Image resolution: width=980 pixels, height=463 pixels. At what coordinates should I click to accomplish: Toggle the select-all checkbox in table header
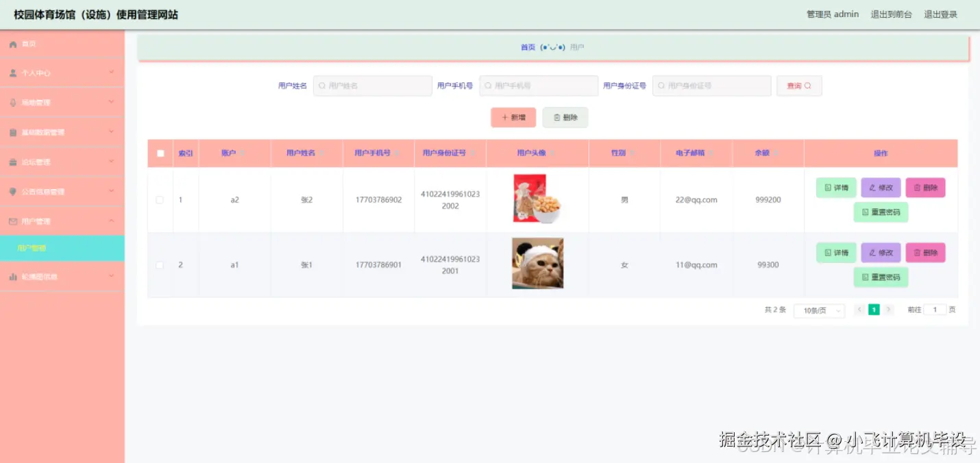(160, 153)
